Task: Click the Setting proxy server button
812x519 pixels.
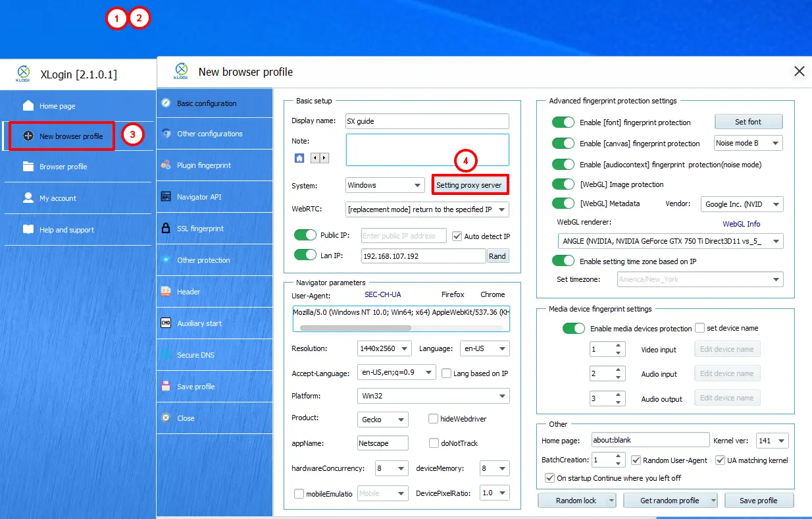Action: [469, 185]
